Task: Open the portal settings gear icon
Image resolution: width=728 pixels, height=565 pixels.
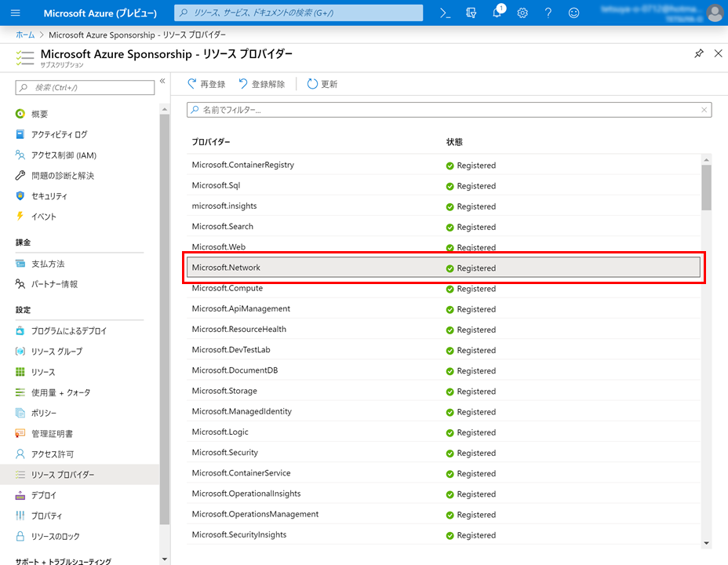Action: [522, 13]
